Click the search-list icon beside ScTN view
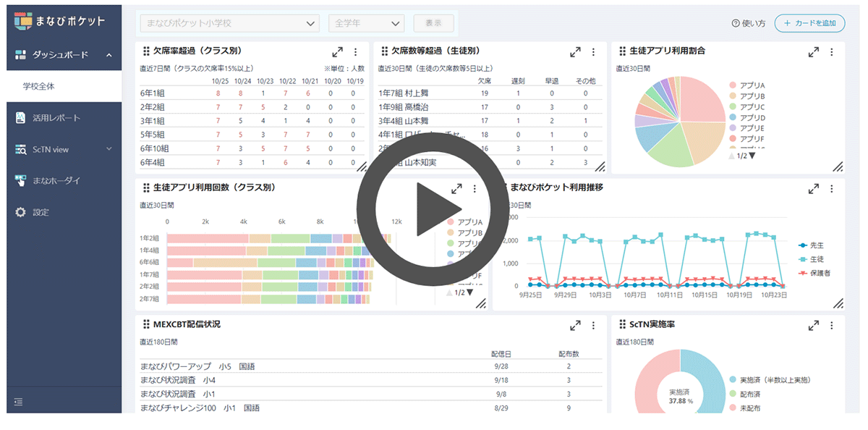The height and width of the screenshot is (430, 868). click(x=20, y=149)
